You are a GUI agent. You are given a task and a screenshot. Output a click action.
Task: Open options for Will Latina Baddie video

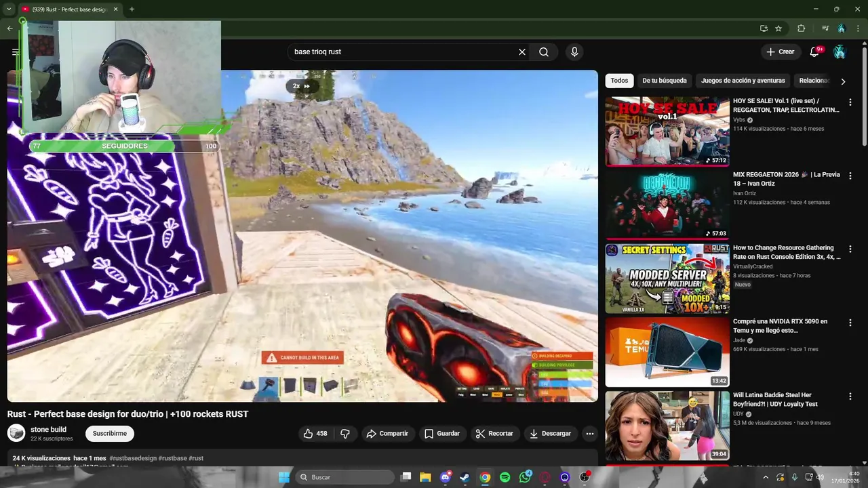pos(850,396)
